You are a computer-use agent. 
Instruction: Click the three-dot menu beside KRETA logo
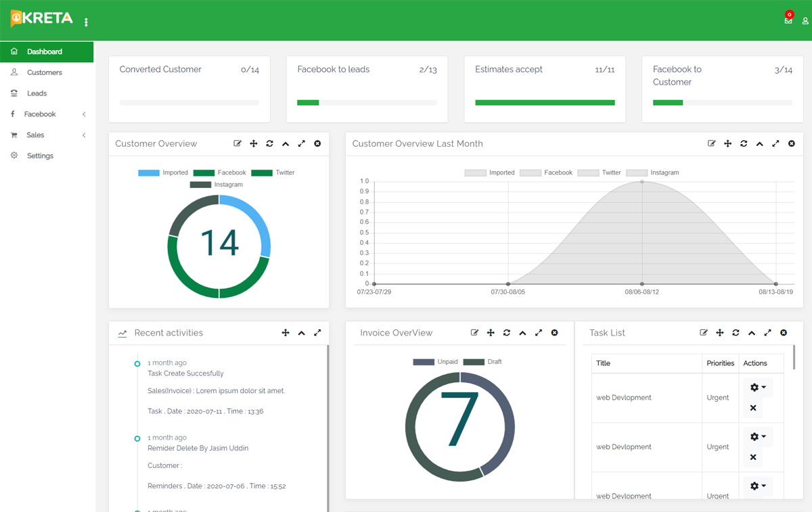click(86, 22)
